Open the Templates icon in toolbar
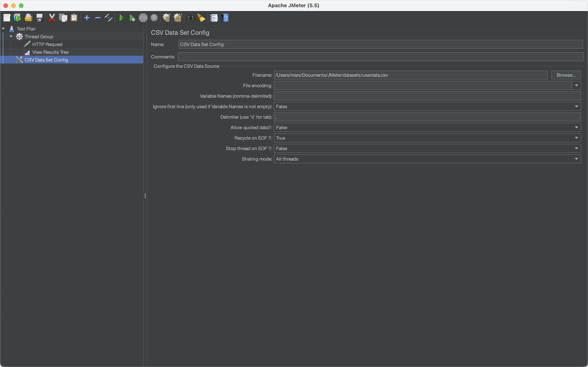Viewport: 588px width, 367px height. click(17, 18)
